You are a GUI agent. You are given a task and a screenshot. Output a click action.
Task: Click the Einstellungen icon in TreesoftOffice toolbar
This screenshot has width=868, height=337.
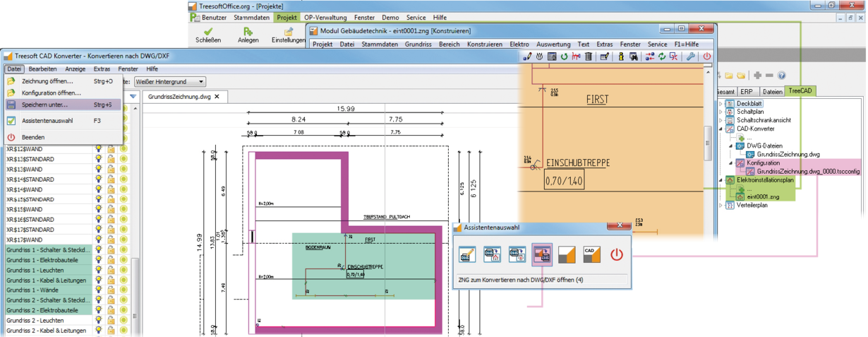pos(288,32)
